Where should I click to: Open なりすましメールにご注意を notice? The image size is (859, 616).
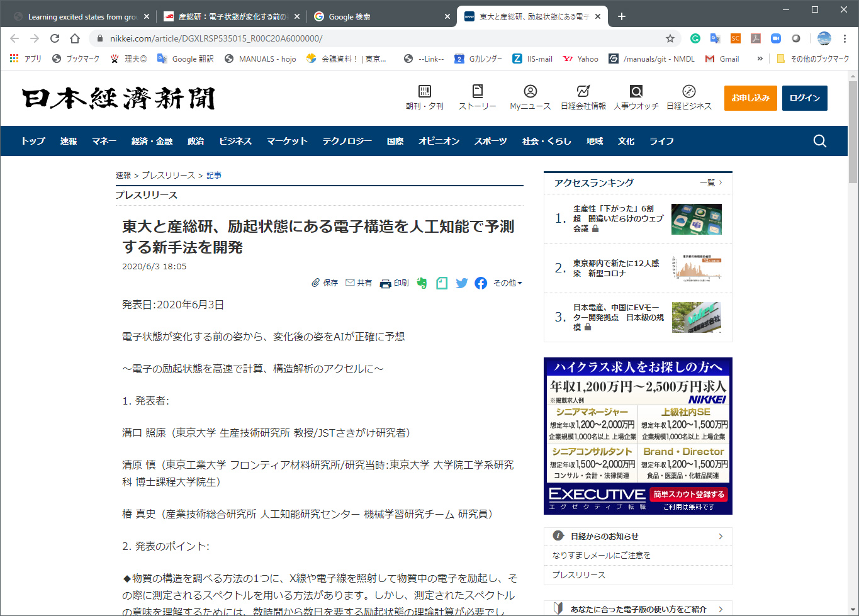602,555
